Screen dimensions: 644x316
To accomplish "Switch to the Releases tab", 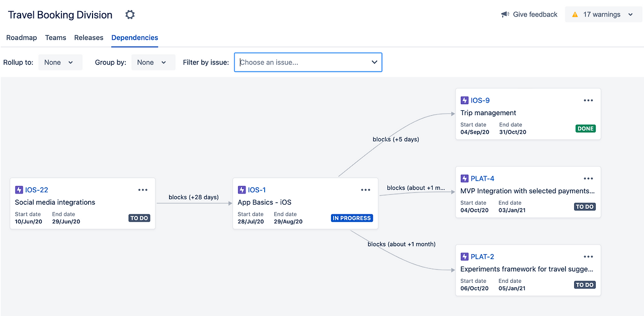I will [x=89, y=38].
